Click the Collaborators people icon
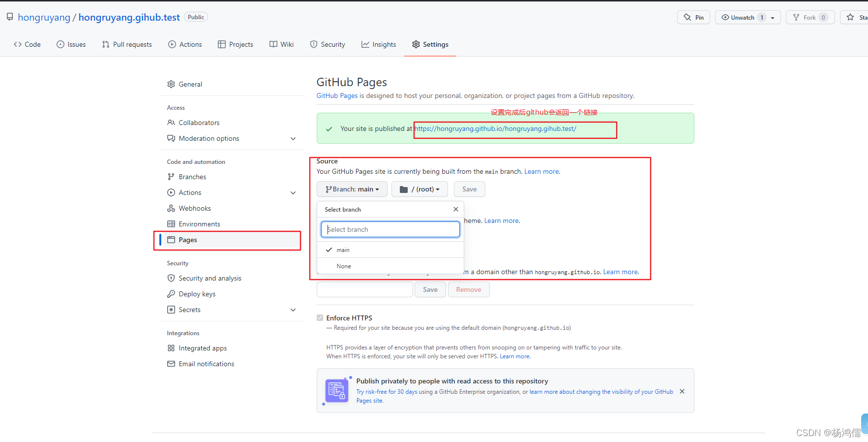Viewport: 868px width, 442px height. (x=171, y=123)
